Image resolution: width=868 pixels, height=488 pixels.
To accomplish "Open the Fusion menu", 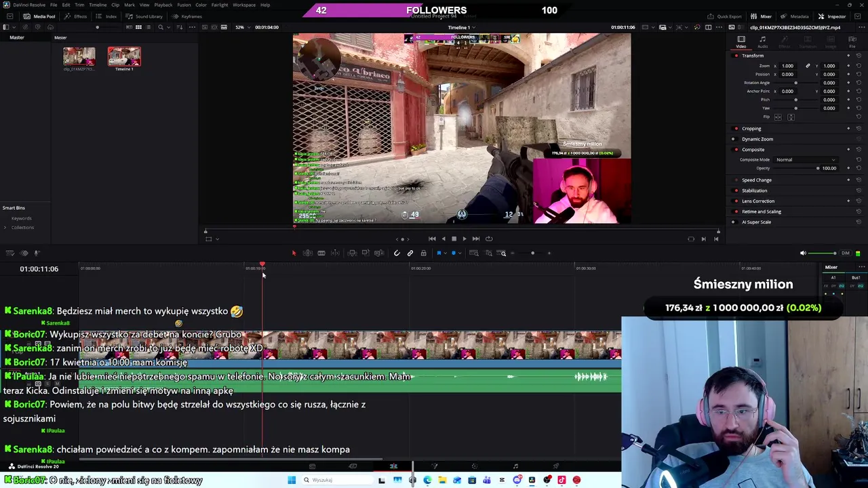I will click(x=184, y=5).
